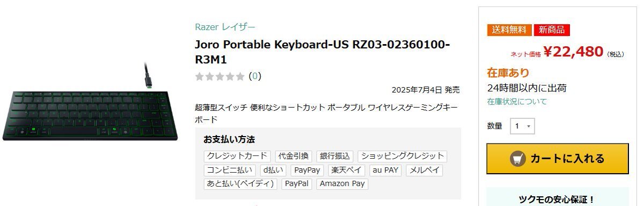Open the review count link (0)
Viewport: 644px width, 206px height.
tap(255, 76)
